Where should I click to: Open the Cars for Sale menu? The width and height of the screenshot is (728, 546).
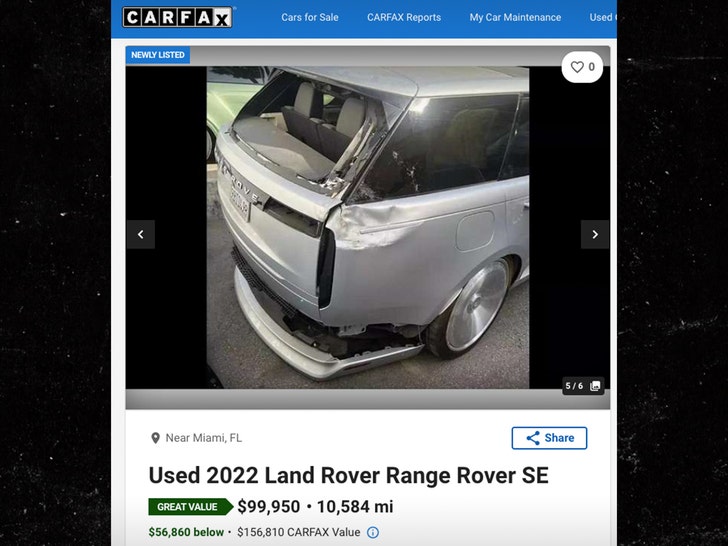point(310,18)
